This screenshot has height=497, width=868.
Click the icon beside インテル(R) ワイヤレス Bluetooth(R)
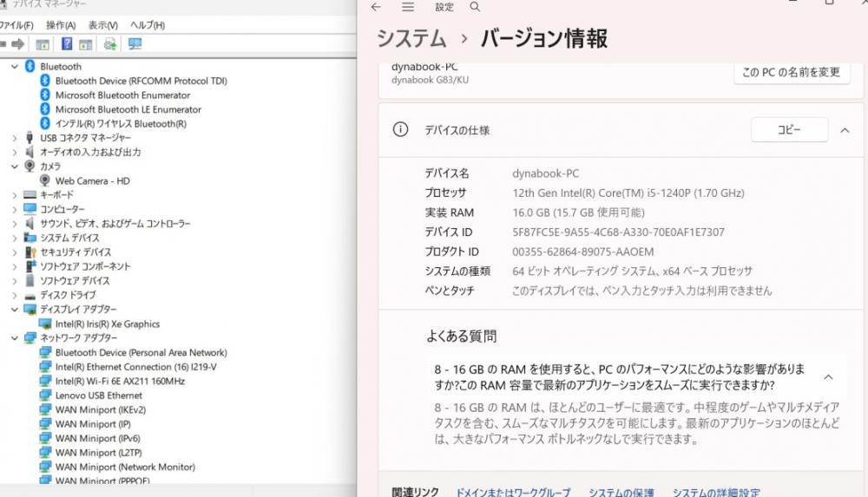(x=45, y=123)
